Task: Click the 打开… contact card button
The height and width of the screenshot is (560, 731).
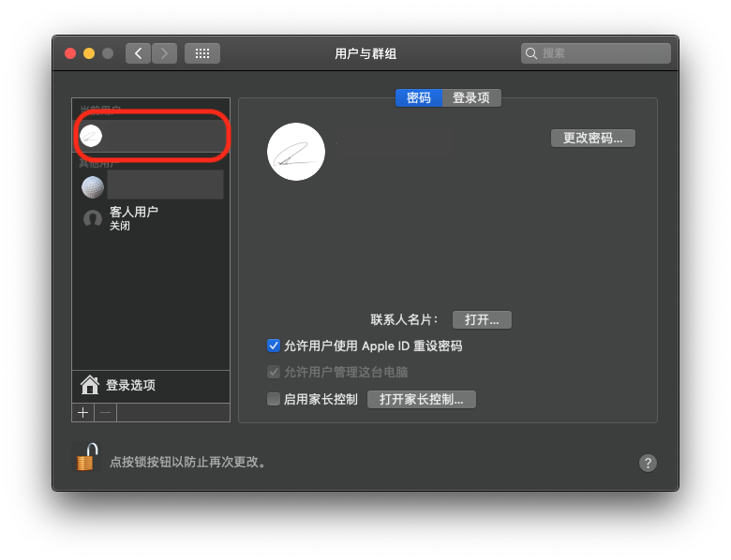Action: [x=482, y=319]
